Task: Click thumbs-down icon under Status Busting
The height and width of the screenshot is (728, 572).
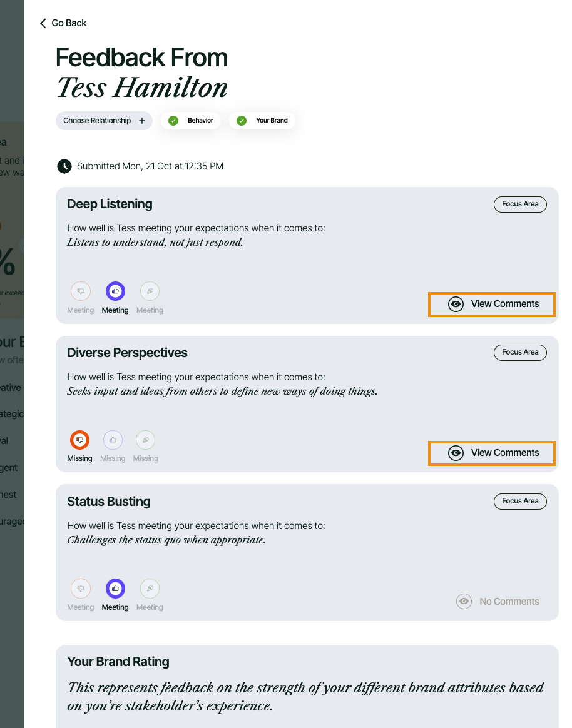Action: pyautogui.click(x=81, y=589)
